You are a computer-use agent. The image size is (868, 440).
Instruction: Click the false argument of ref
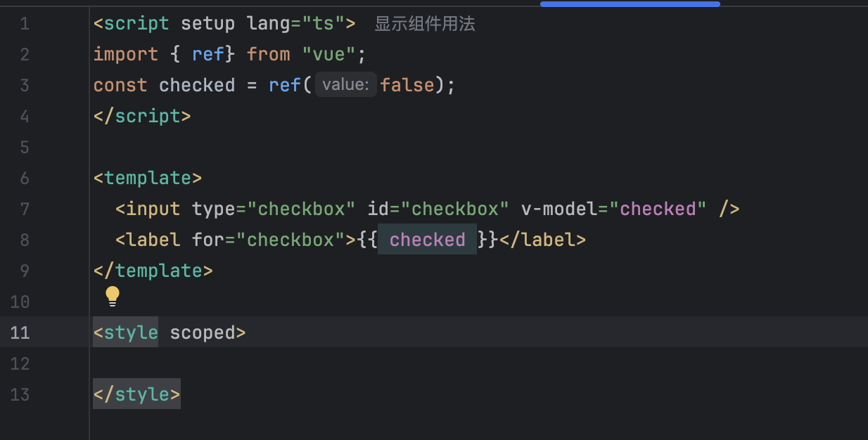(x=407, y=85)
